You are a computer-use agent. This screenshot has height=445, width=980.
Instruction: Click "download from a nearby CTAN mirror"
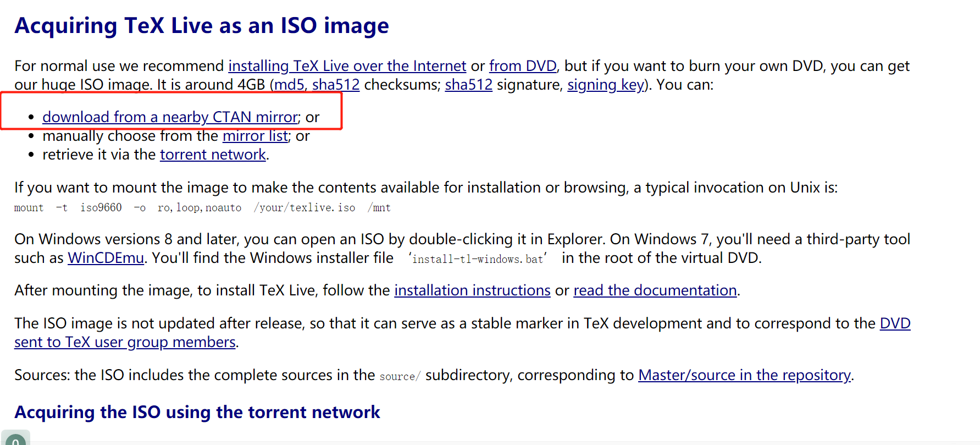click(170, 117)
